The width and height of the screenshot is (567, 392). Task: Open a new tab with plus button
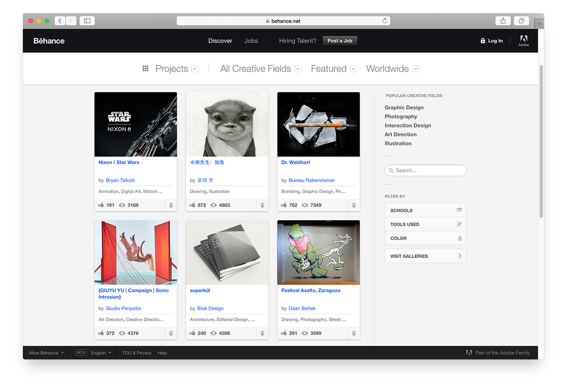coord(539,24)
